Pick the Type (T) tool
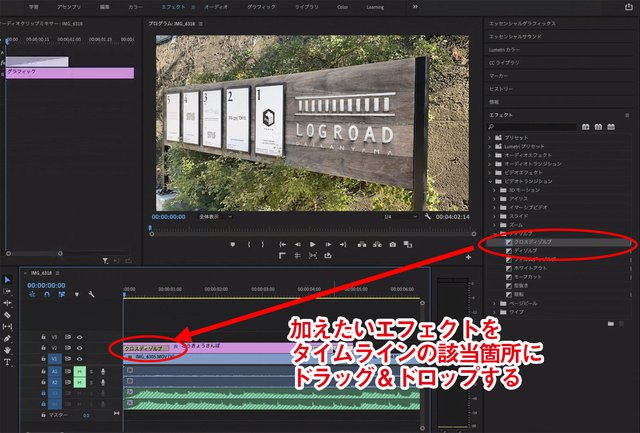Viewport: 640px width, 433px height. pos(7,363)
